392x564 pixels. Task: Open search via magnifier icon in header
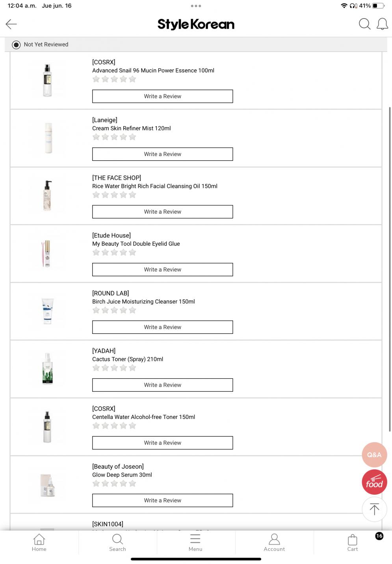364,24
